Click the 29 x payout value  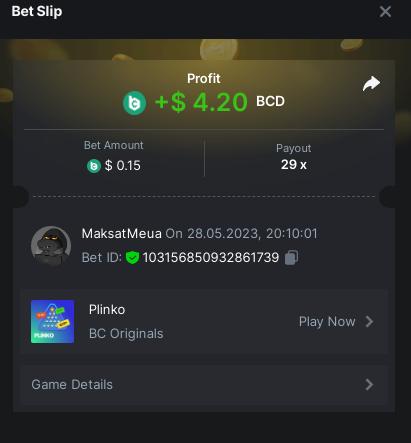tap(294, 165)
